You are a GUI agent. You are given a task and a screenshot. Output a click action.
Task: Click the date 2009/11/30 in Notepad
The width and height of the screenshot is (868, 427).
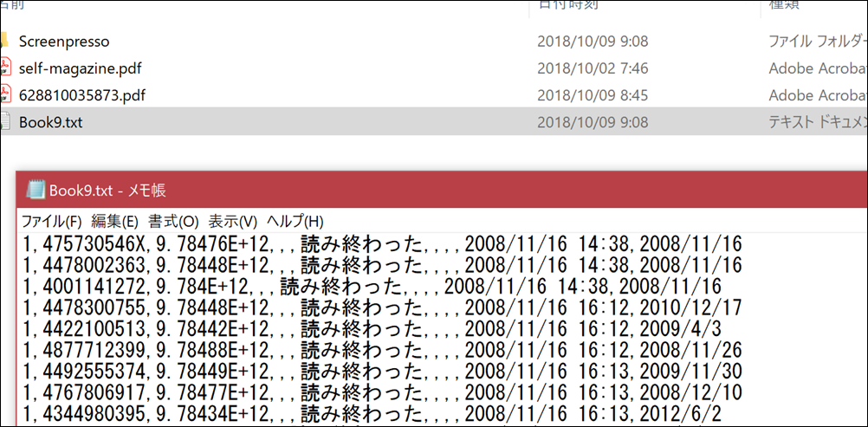point(690,371)
